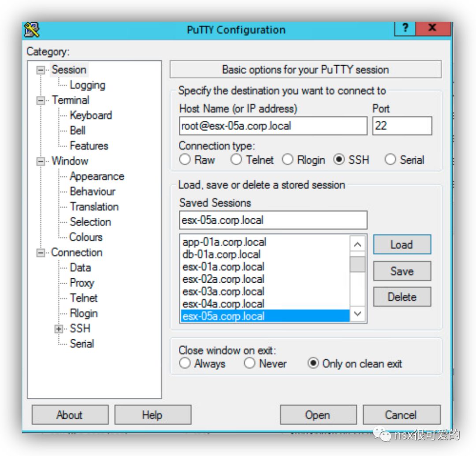Collapse the Connection tree node
This screenshot has width=476, height=456.
pyautogui.click(x=41, y=253)
